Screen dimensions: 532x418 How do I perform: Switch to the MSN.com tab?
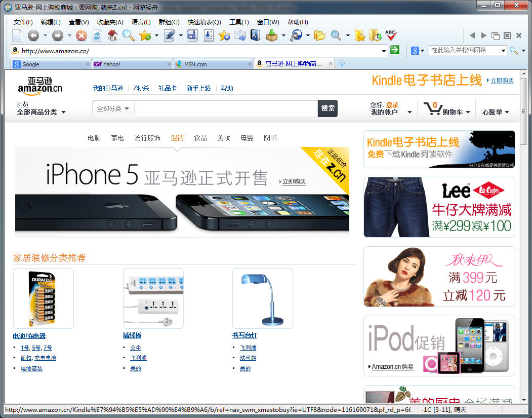(x=213, y=64)
